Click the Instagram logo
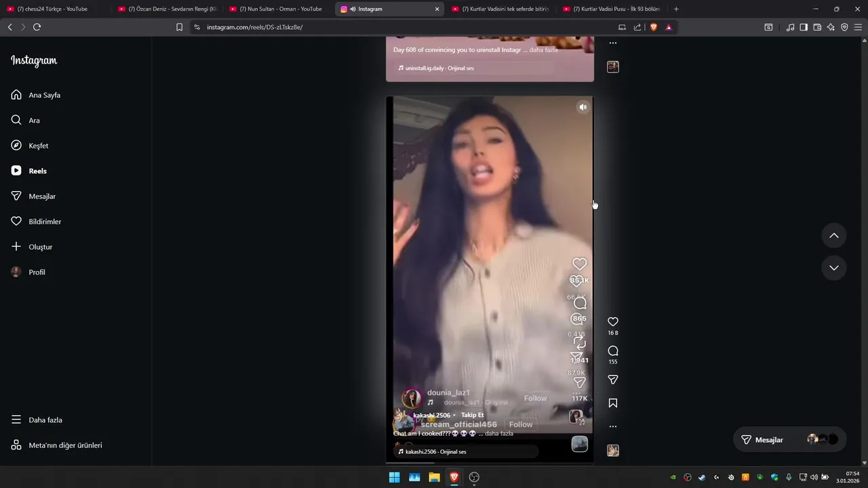The height and width of the screenshot is (488, 868). [34, 60]
